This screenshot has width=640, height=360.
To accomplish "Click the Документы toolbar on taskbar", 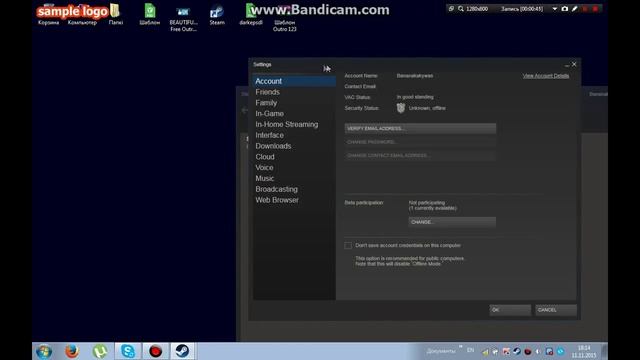I will pyautogui.click(x=441, y=351).
